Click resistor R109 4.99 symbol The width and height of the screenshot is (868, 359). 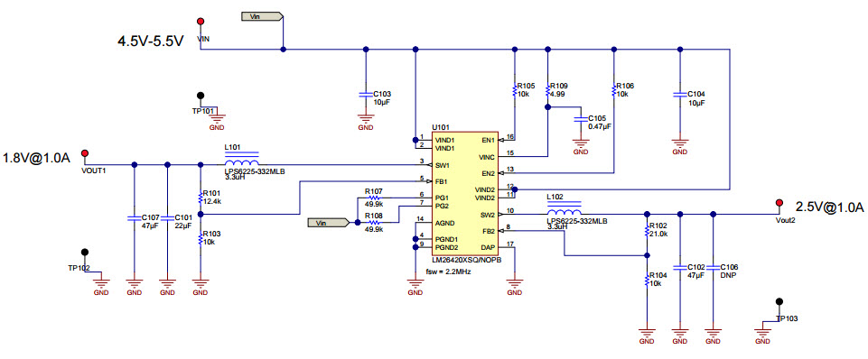tap(547, 89)
